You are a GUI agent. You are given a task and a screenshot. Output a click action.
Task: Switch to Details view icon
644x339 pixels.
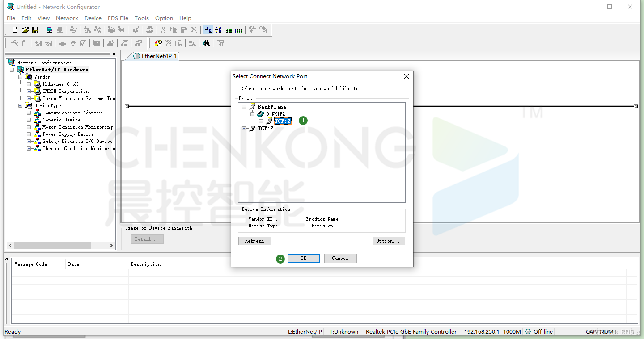pyautogui.click(x=239, y=30)
